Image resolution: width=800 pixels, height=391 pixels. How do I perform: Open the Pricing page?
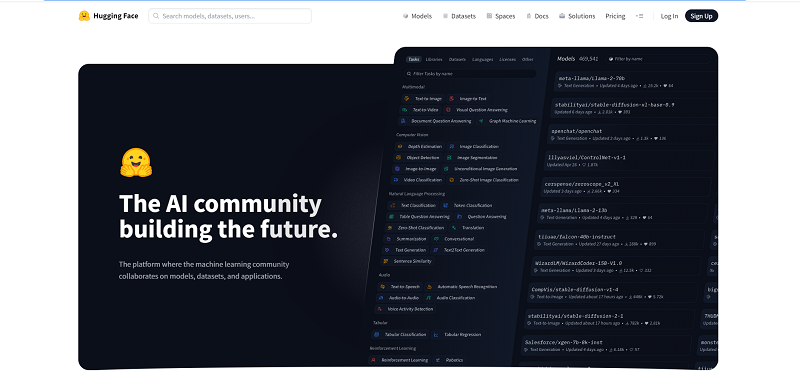click(615, 16)
